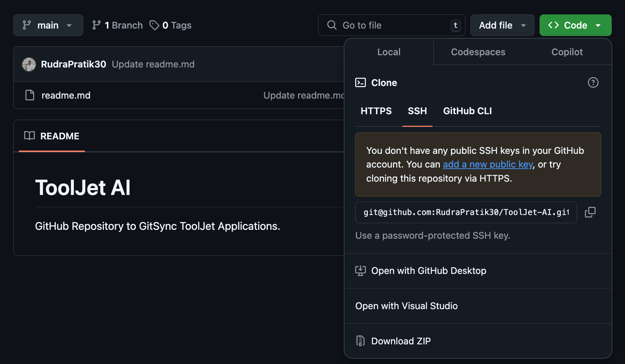Choose Open with Visual Studio
Viewport: 625px width, 364px height.
[406, 305]
